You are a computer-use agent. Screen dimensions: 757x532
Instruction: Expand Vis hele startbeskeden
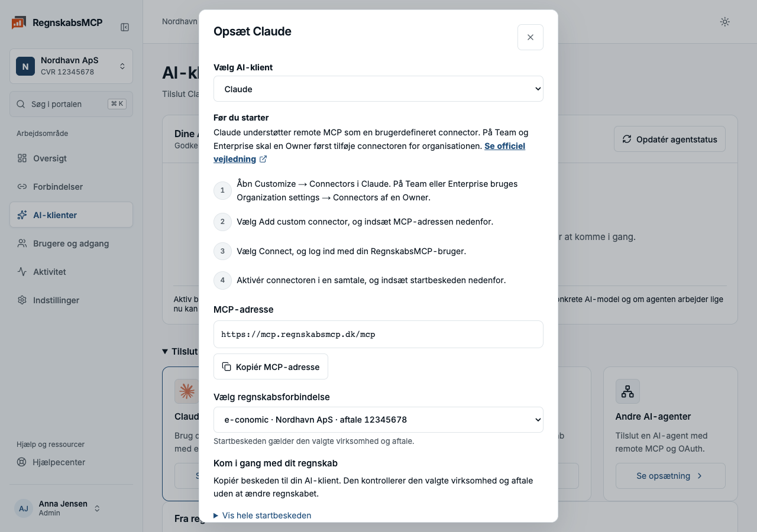pos(262,515)
